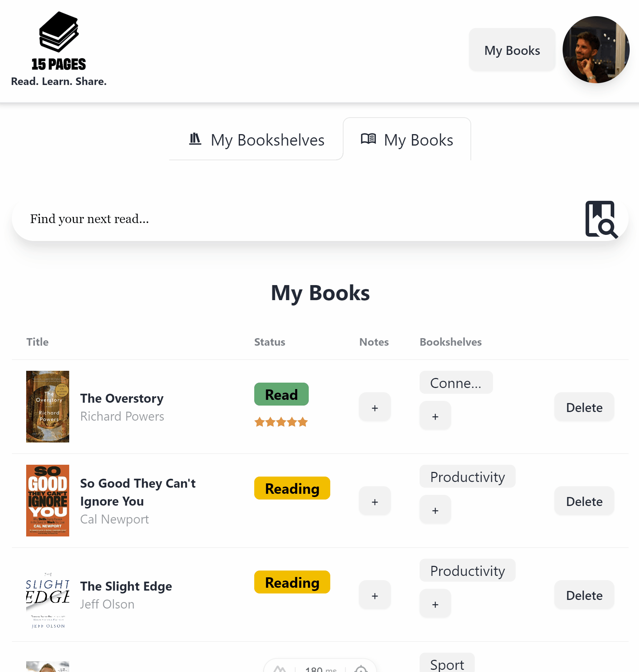Click the My Books header button
The height and width of the screenshot is (672, 639).
512,50
